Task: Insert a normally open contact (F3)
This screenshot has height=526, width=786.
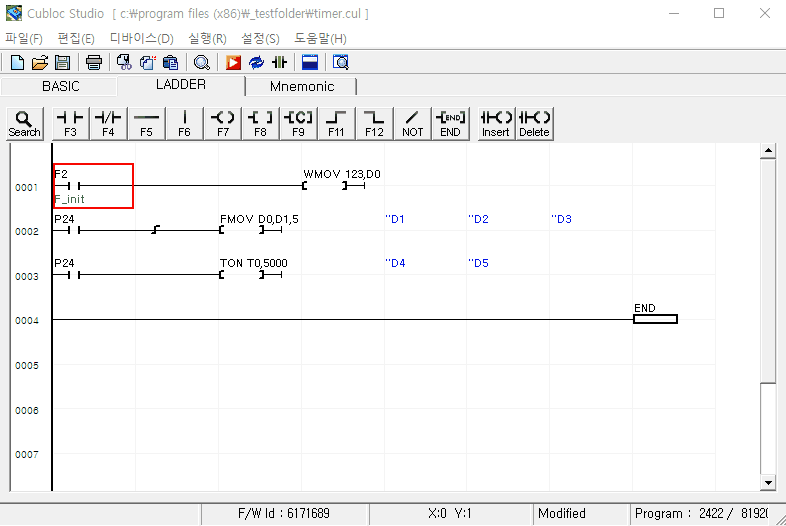Action: pos(70,123)
